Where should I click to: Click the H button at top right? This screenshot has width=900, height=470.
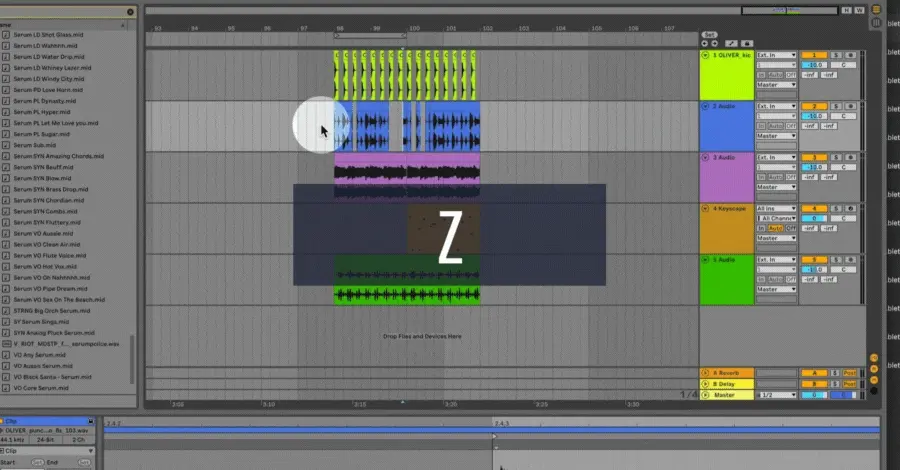pos(847,10)
